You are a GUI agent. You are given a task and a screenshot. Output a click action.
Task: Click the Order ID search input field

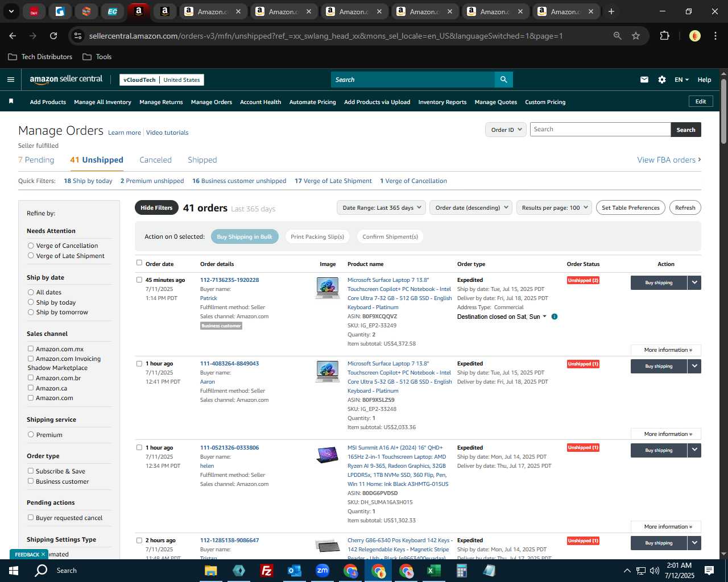coord(600,130)
